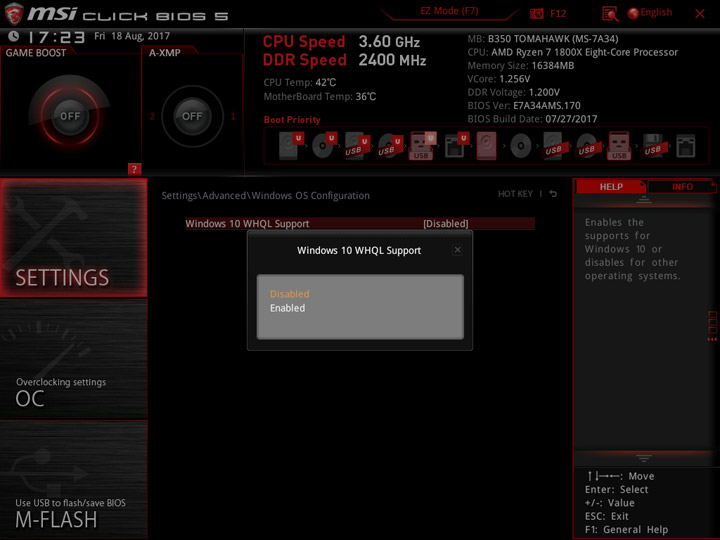Open the [Disabled] value dropdown

pyautogui.click(x=445, y=224)
